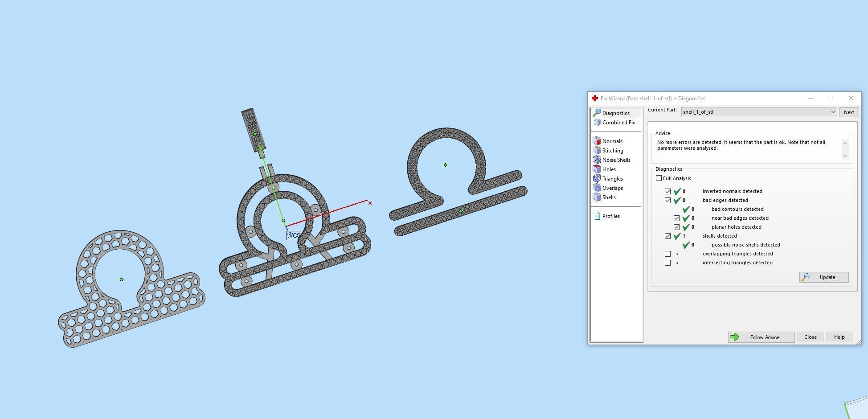This screenshot has width=868, height=419.
Task: Click the WCS origin label in the viewport
Action: point(294,235)
